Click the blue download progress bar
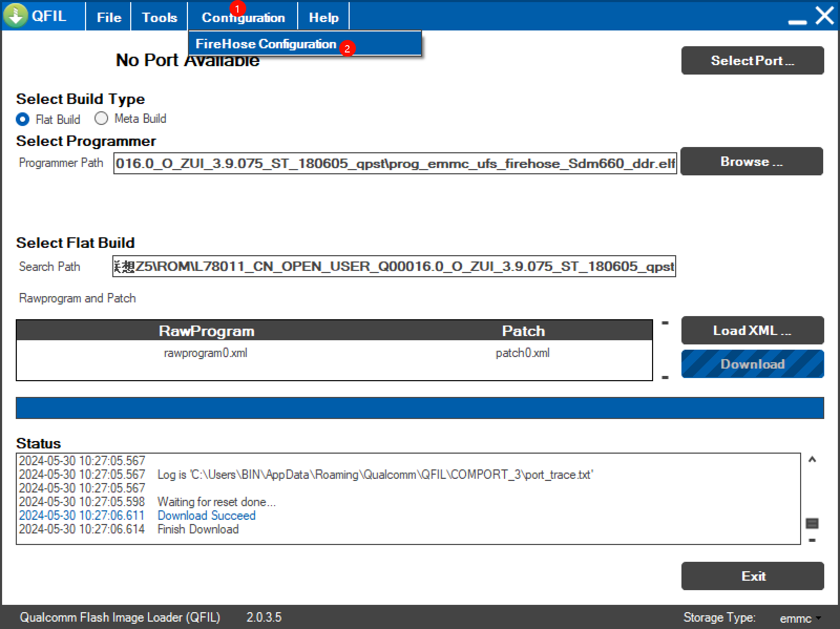The width and height of the screenshot is (840, 629). 419,408
